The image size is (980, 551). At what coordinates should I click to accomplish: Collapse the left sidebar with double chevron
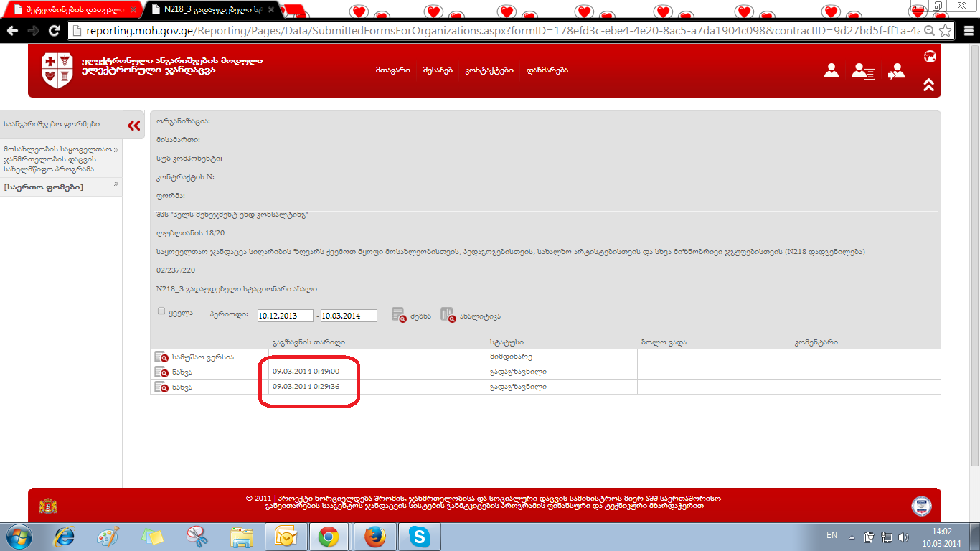[x=134, y=126]
